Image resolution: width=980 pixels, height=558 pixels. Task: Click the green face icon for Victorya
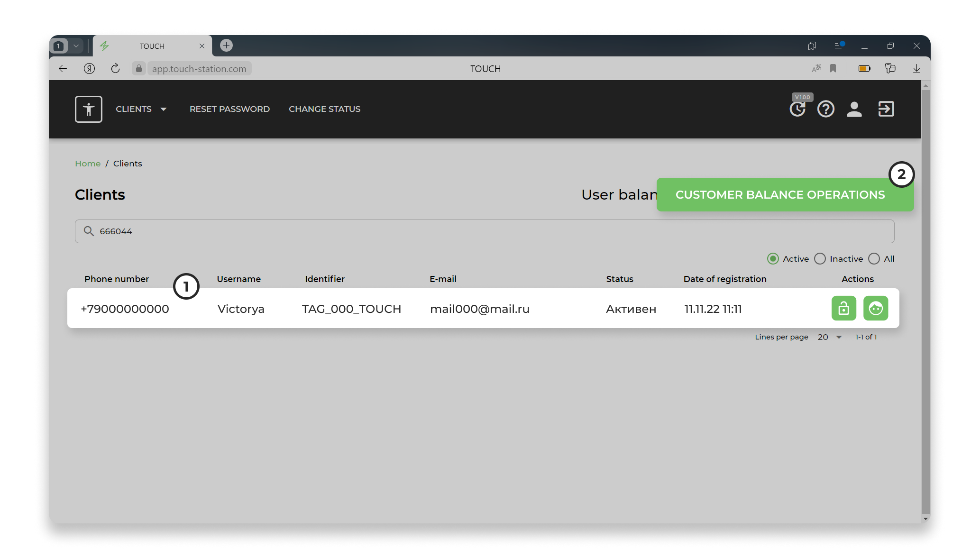point(875,309)
